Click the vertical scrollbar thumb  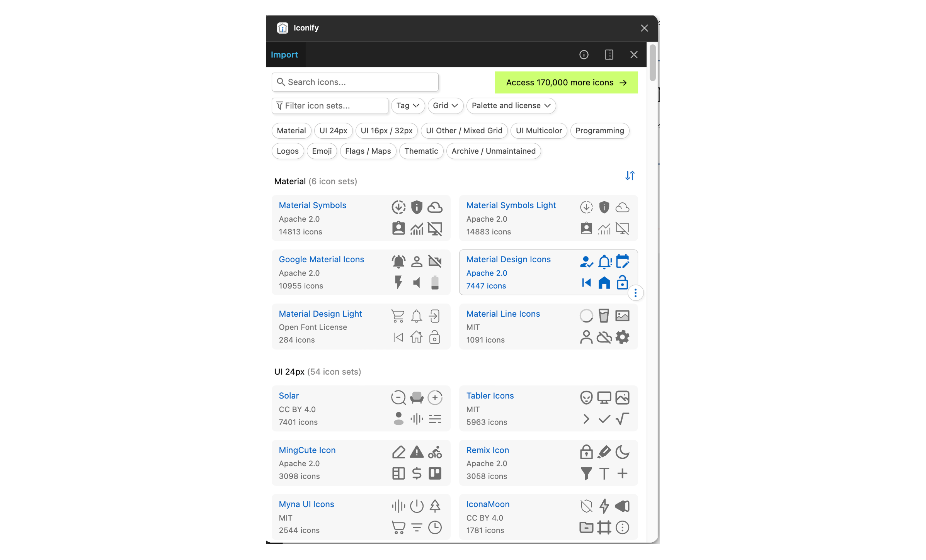tap(652, 63)
